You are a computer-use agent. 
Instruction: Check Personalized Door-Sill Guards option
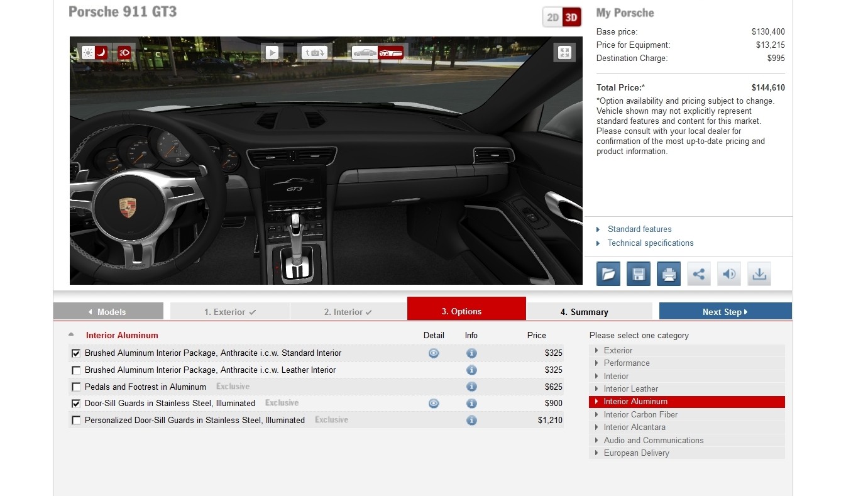[76, 421]
